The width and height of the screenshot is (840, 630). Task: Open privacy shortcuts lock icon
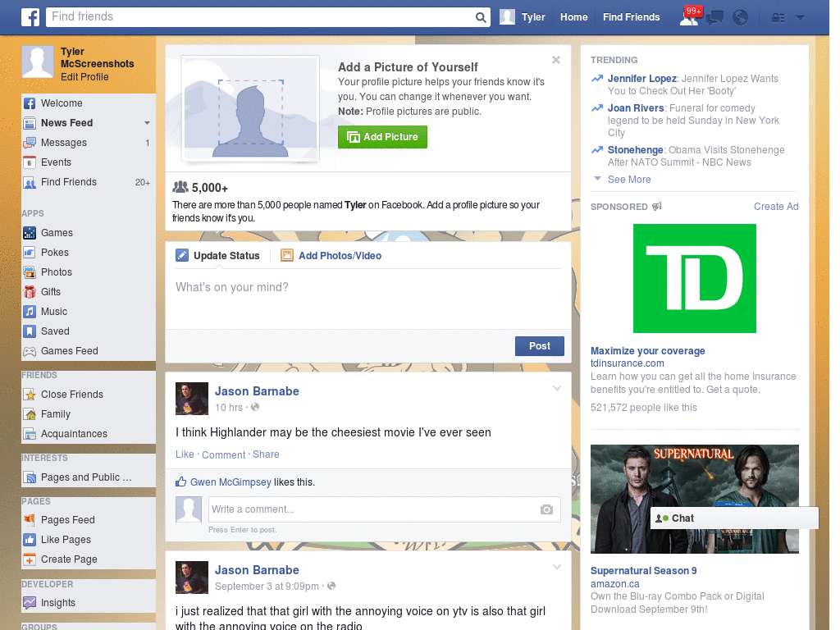[x=778, y=18]
